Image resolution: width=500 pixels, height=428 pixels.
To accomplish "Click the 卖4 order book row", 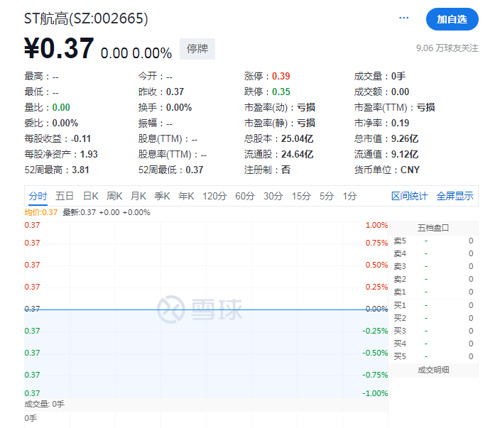I will point(433,254).
